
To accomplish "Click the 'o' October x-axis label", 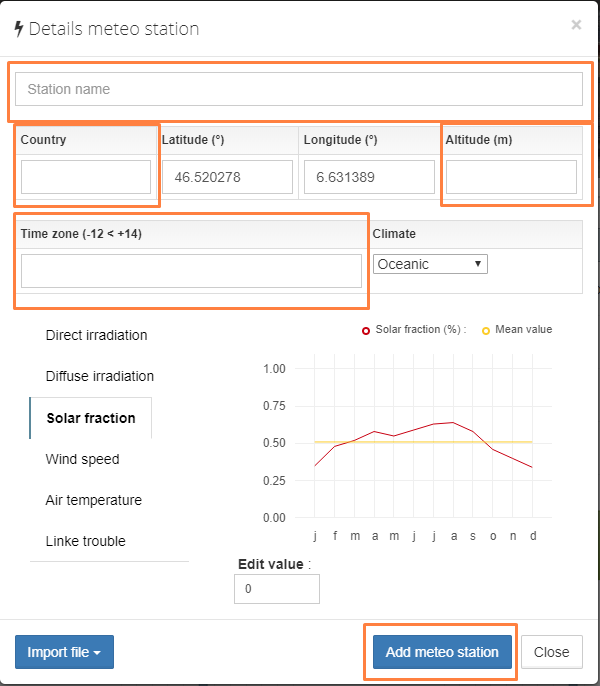I will click(493, 536).
